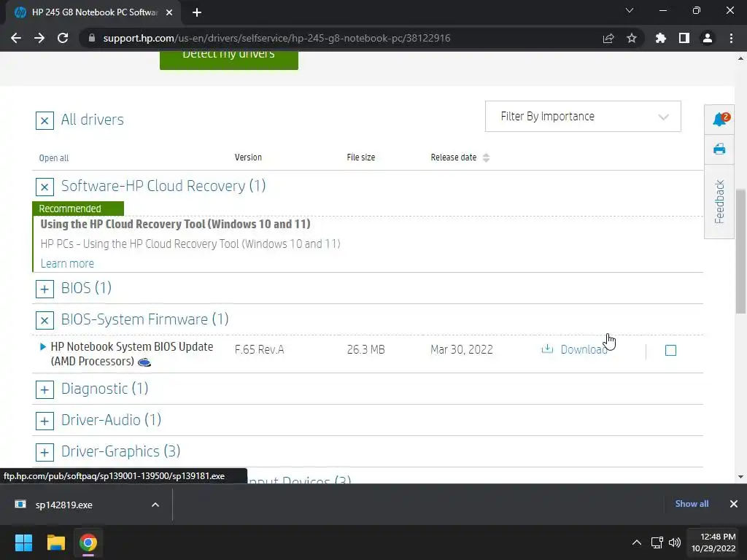Open the notifications bell with 2 alerts

point(719,120)
